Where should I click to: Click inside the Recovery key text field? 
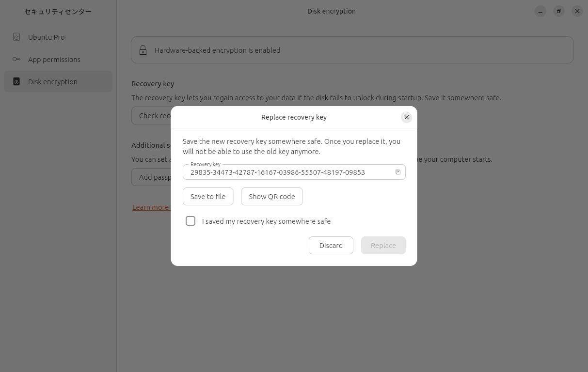tap(286, 172)
